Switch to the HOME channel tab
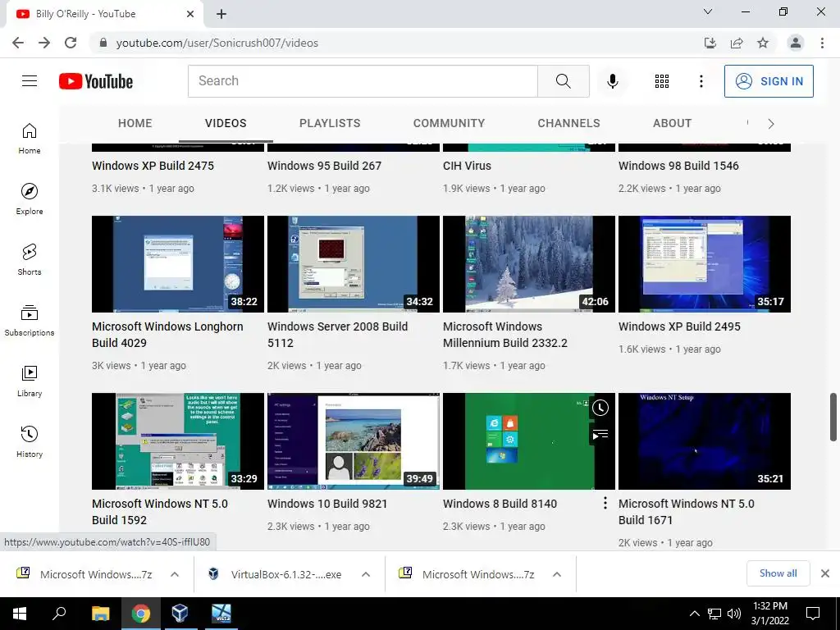This screenshot has width=840, height=630. [x=135, y=123]
